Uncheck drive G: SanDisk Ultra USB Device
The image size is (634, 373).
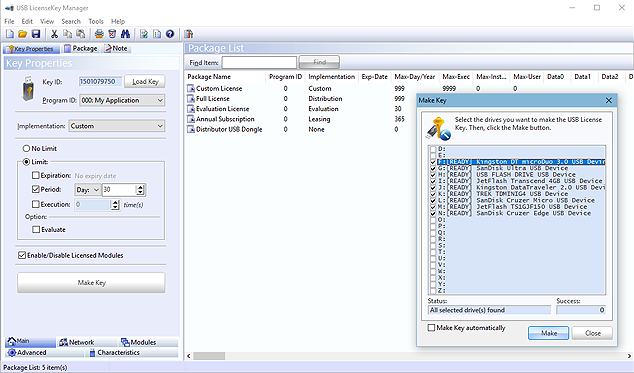[433, 168]
